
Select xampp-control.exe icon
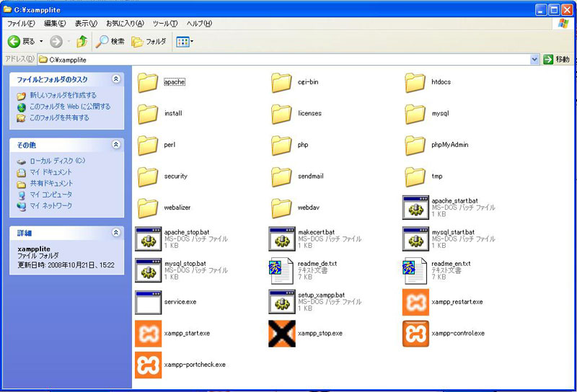coord(415,334)
